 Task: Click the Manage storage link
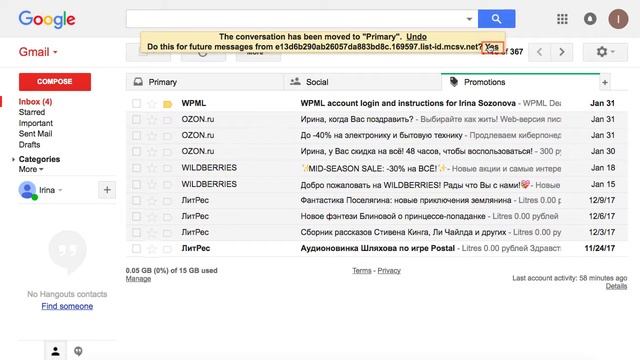coord(138,279)
